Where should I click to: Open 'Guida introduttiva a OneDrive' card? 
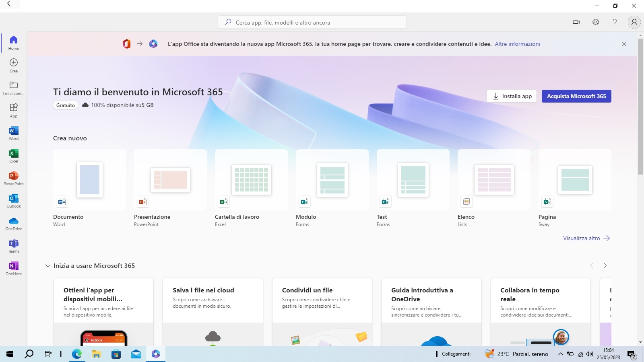pos(431,312)
